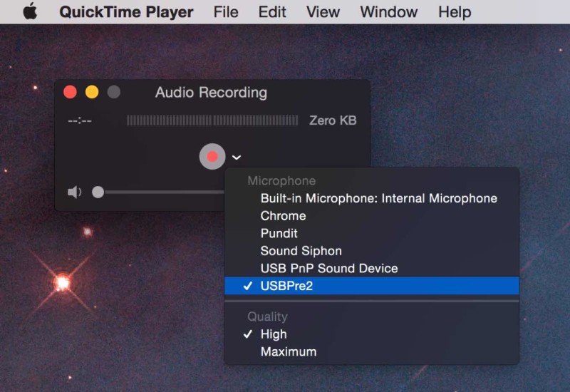
Task: Open the Edit menu
Action: pos(272,12)
